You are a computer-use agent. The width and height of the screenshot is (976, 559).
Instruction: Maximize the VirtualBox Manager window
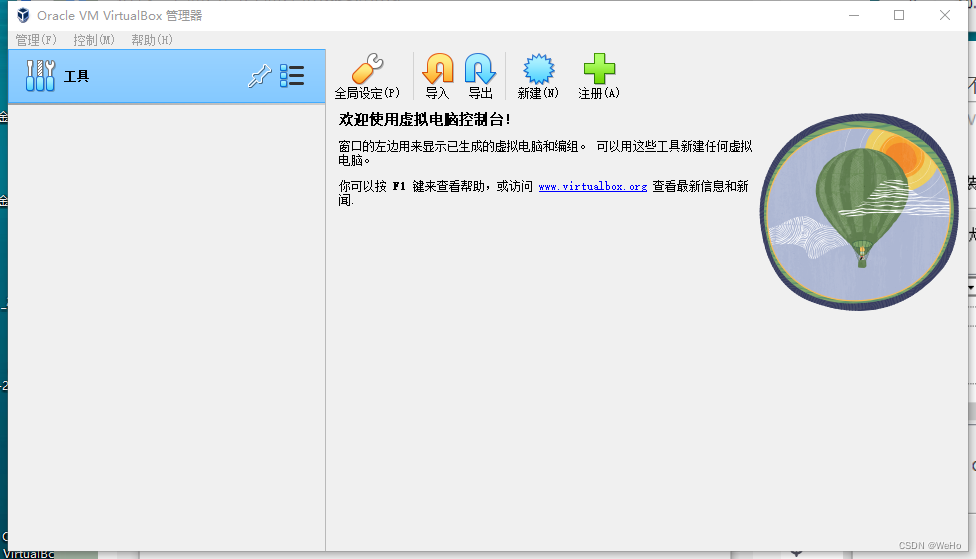pos(899,15)
